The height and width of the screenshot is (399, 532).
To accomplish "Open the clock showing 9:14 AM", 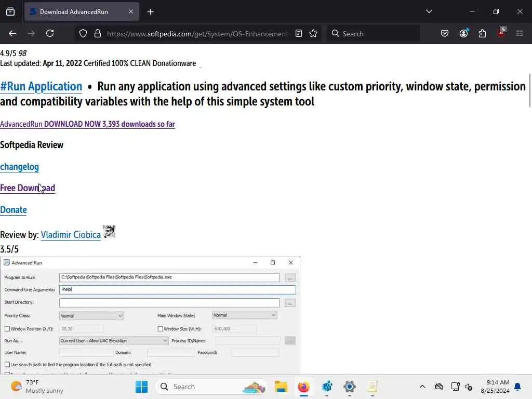I will pos(495,387).
